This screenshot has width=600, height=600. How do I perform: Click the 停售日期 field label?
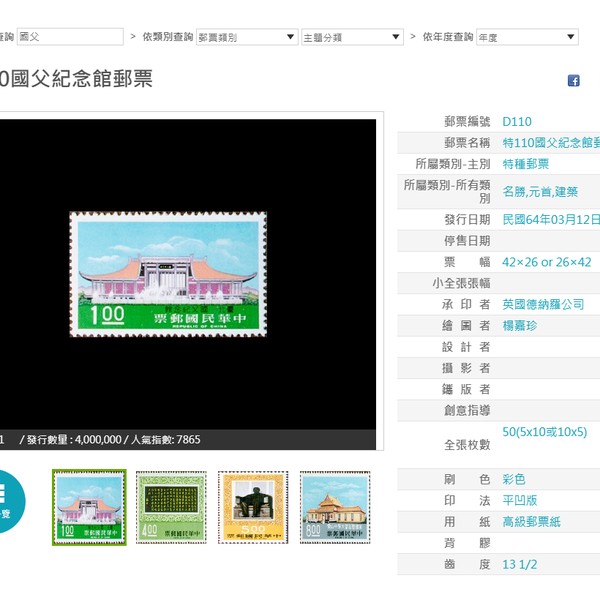pos(467,241)
